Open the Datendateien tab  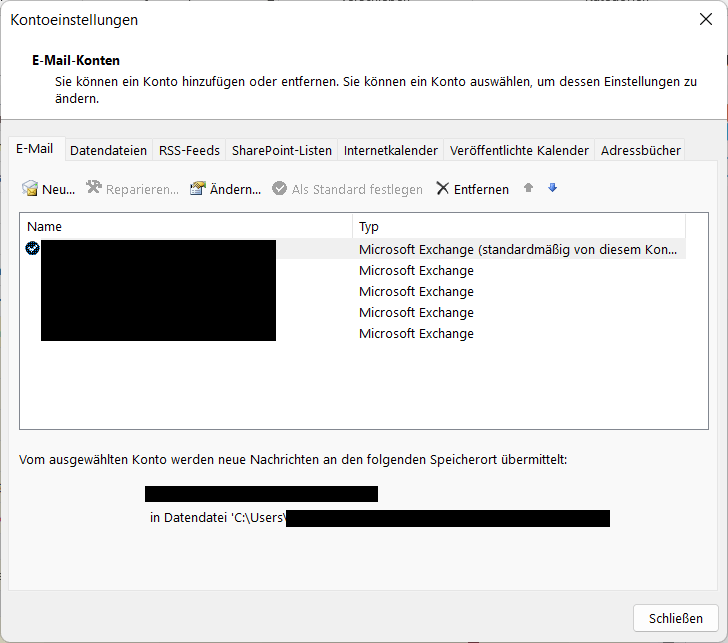[108, 150]
